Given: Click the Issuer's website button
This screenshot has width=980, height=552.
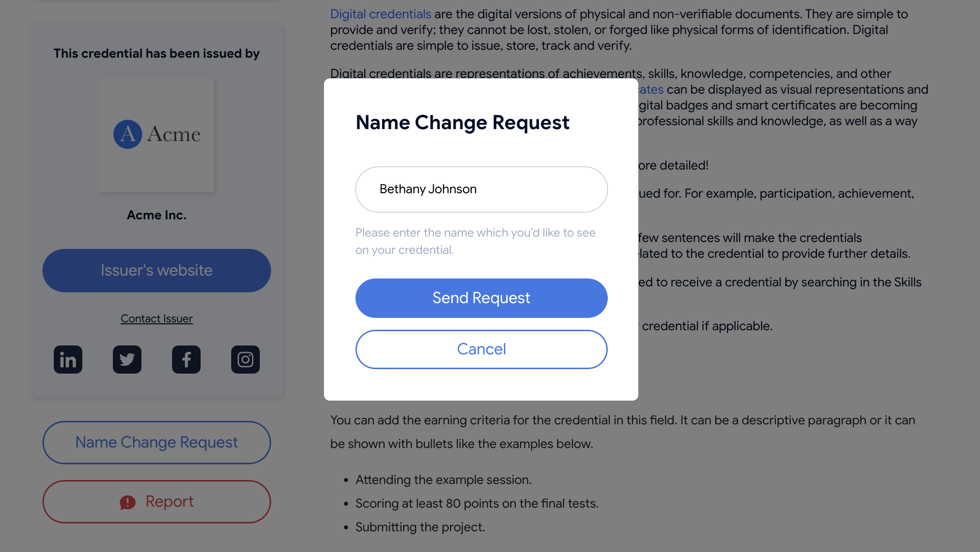Looking at the screenshot, I should click(x=156, y=270).
